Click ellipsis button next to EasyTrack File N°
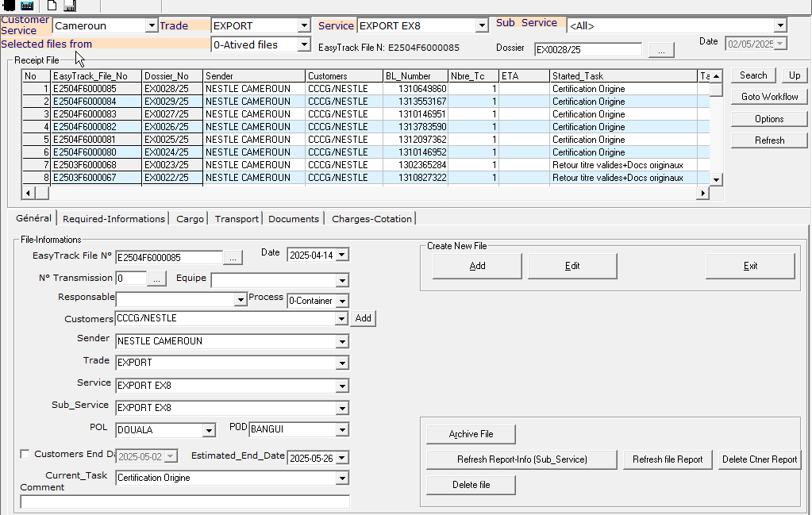Image resolution: width=812 pixels, height=515 pixels. click(x=232, y=257)
